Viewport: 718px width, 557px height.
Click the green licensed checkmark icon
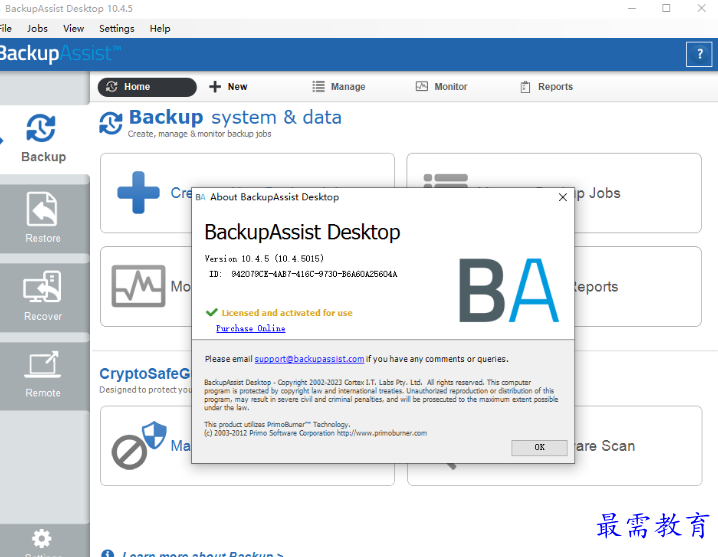(x=212, y=312)
